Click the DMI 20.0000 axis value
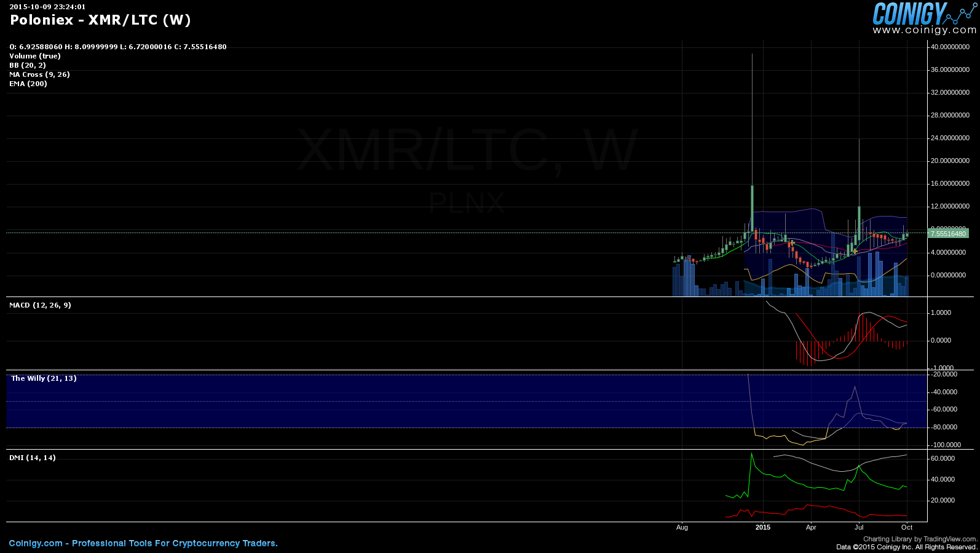This screenshot has width=980, height=553. click(x=942, y=500)
